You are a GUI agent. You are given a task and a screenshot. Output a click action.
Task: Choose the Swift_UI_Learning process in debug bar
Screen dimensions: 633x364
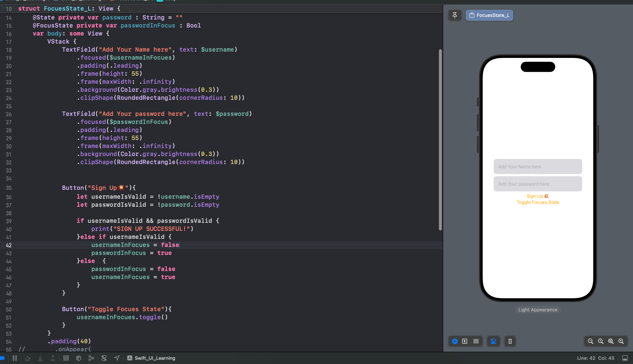[151, 358]
